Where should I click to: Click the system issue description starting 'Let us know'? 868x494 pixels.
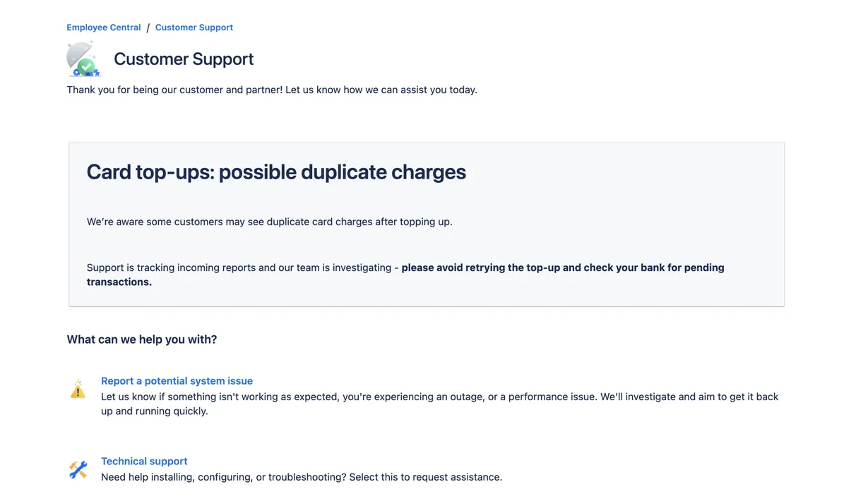click(x=439, y=397)
